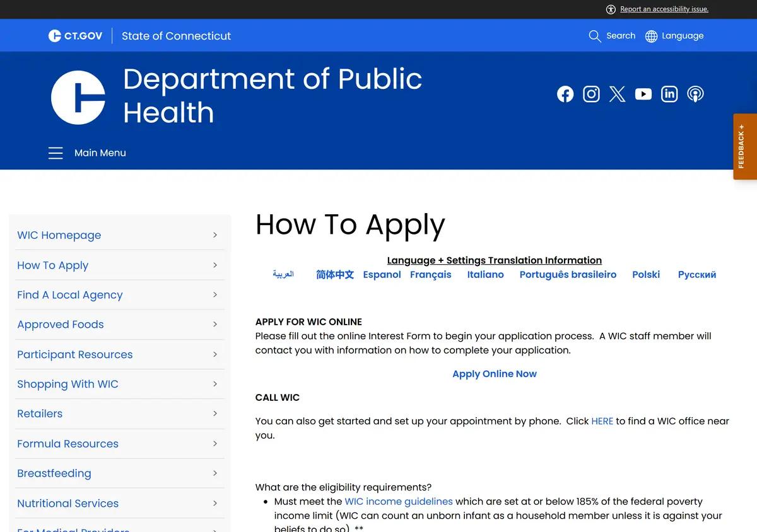Open Retailers sidebar item
Viewport: 757px width, 532px height.
pyautogui.click(x=40, y=413)
